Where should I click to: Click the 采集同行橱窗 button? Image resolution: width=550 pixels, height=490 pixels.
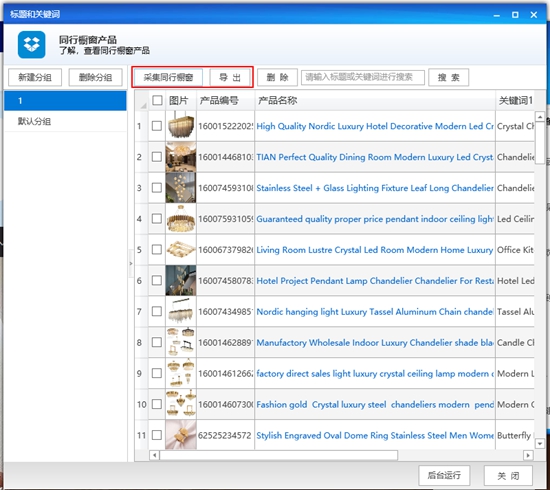(x=168, y=77)
